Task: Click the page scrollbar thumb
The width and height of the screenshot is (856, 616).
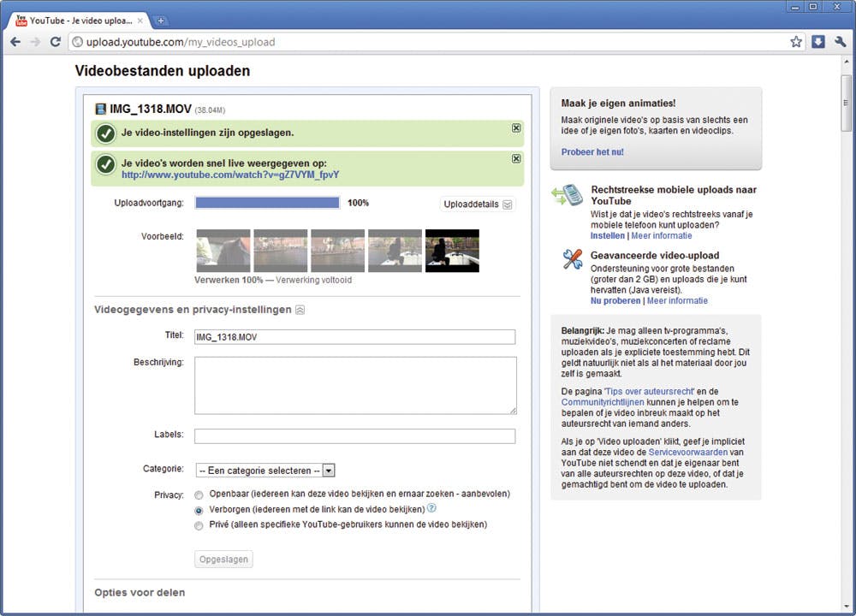Action: coord(847,104)
